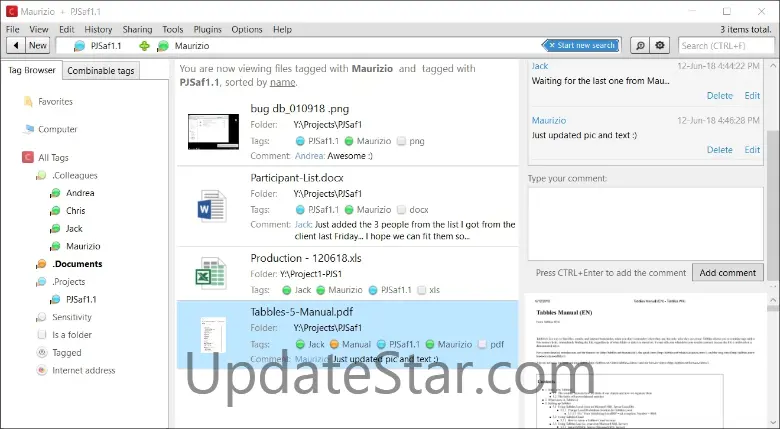Image resolution: width=780 pixels, height=429 pixels.
Task: Click the Andrea tag icon in tree
Action: 55,193
